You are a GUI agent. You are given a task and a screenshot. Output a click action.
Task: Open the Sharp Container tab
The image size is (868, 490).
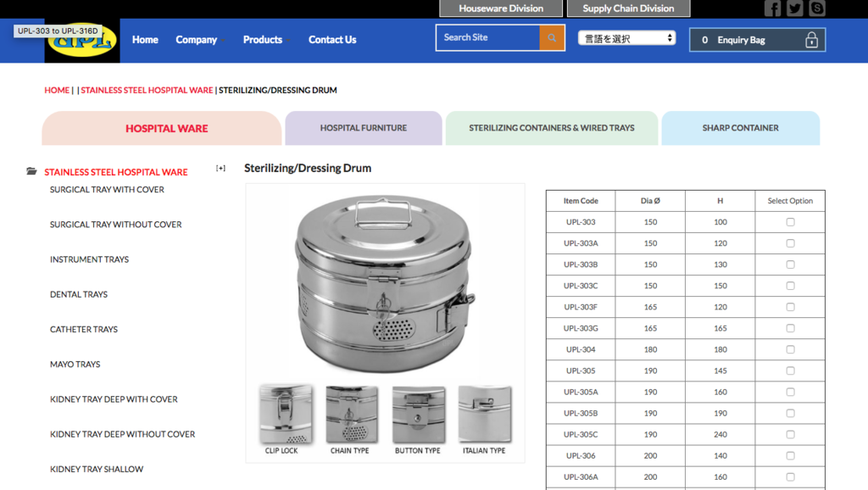[741, 128]
